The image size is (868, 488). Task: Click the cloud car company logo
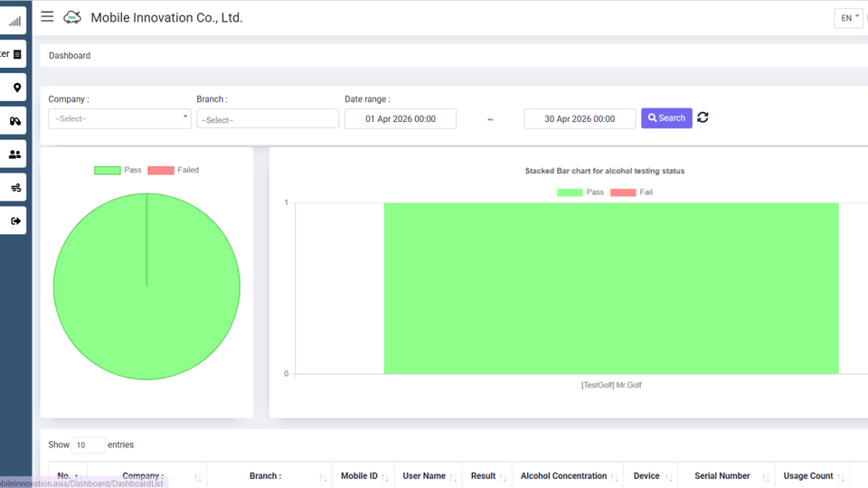click(x=72, y=17)
